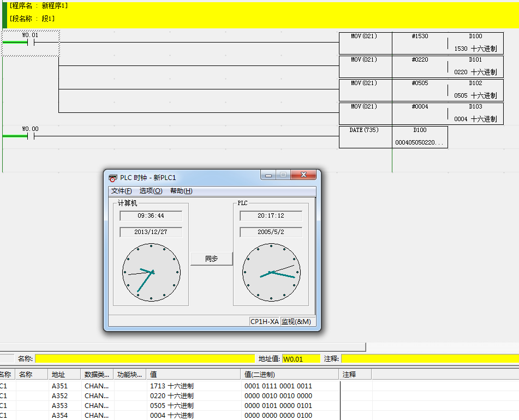Select the A351 row in watch table
519x420 pixels.
coord(59,386)
